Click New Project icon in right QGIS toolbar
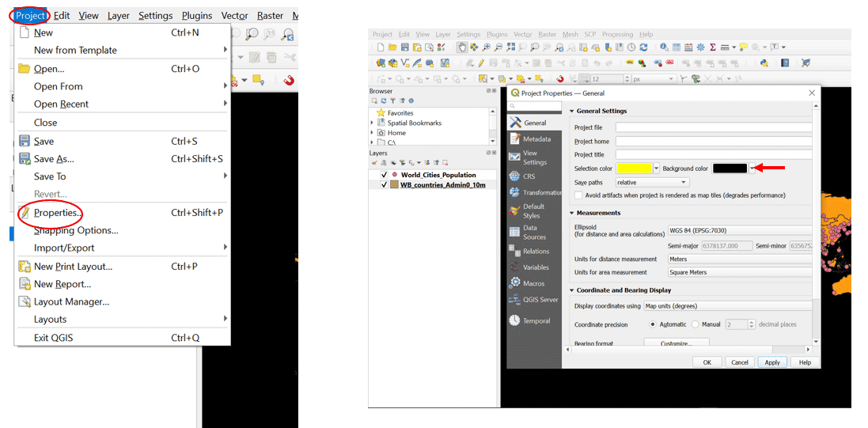868x428 pixels. (x=381, y=47)
